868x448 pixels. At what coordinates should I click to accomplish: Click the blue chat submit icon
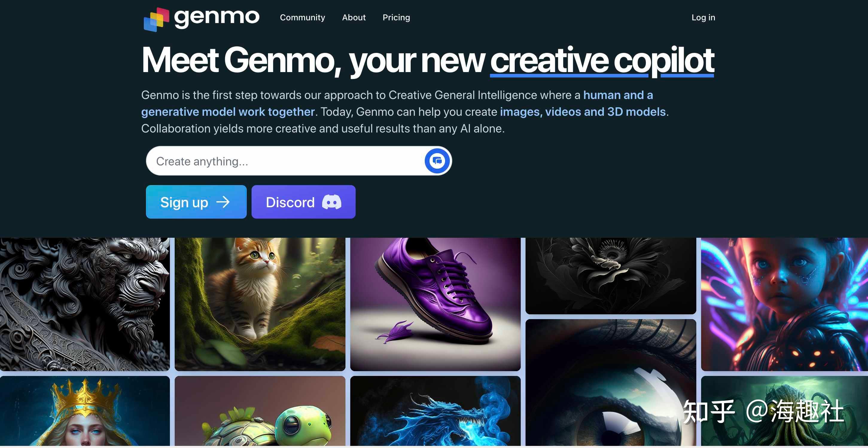[x=437, y=161]
